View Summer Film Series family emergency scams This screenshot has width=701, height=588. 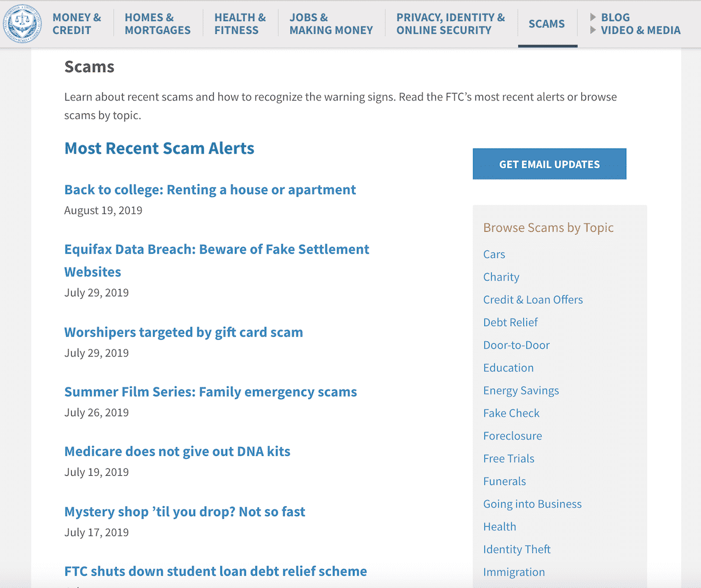[x=210, y=392]
